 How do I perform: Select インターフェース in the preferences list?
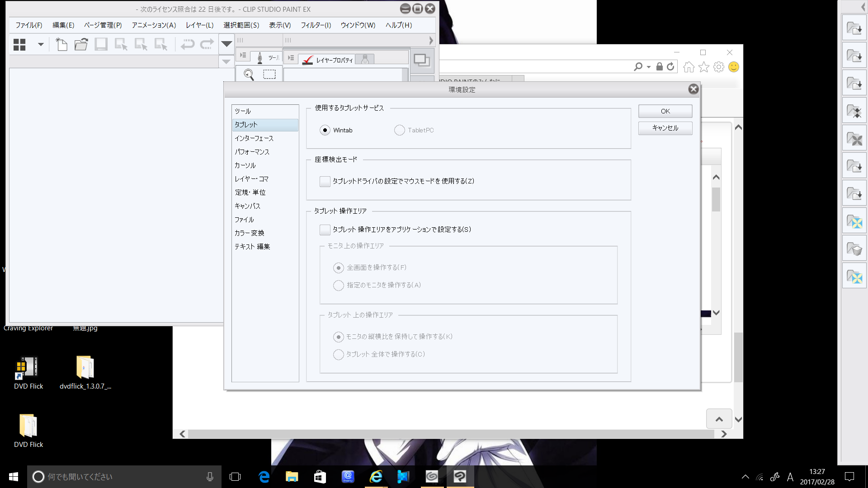tap(254, 138)
